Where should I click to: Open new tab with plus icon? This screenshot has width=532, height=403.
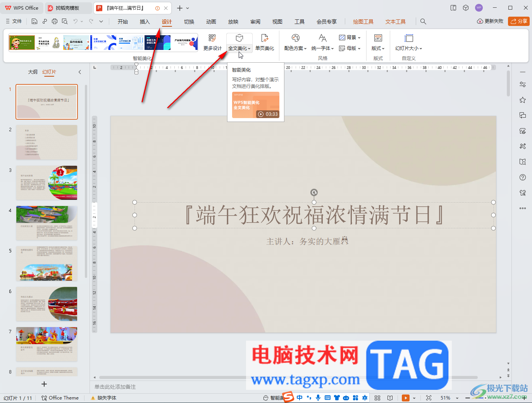point(180,8)
